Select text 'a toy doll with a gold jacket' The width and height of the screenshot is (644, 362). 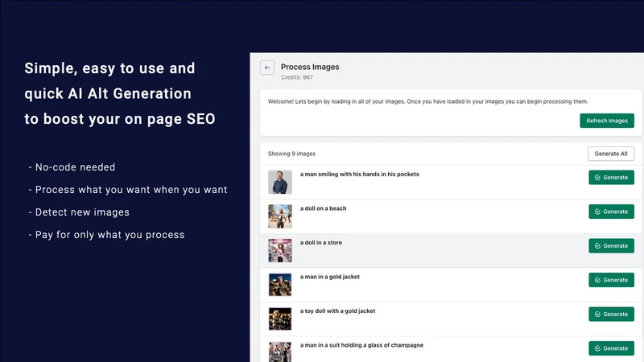pyautogui.click(x=337, y=311)
